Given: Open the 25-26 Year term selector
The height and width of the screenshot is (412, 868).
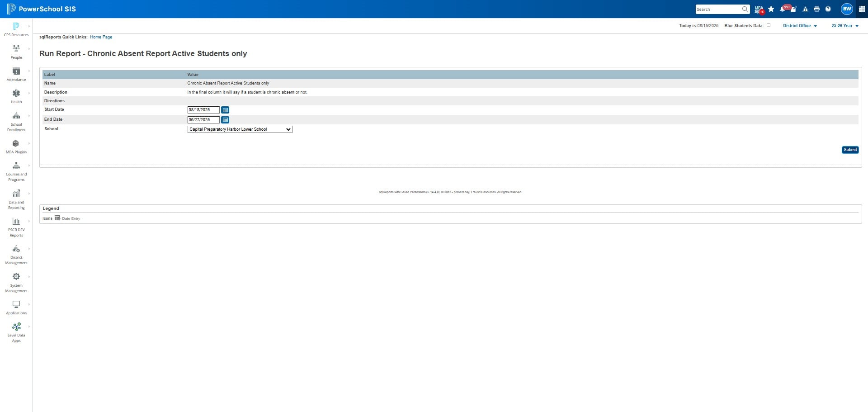Looking at the screenshot, I should [x=844, y=26].
